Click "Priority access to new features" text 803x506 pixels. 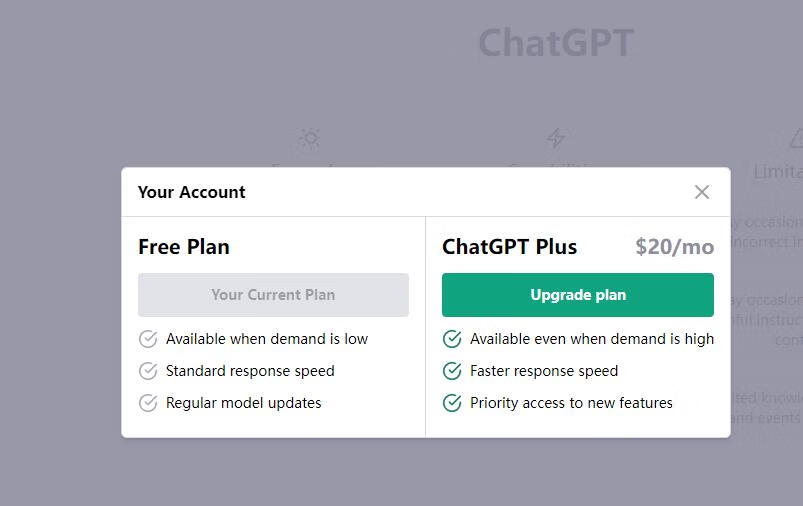point(571,403)
